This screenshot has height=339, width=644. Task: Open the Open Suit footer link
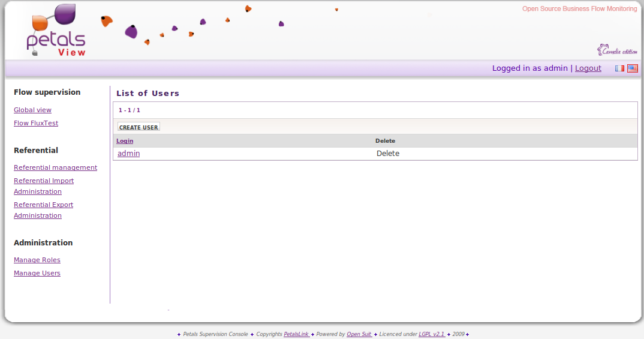pyautogui.click(x=359, y=334)
